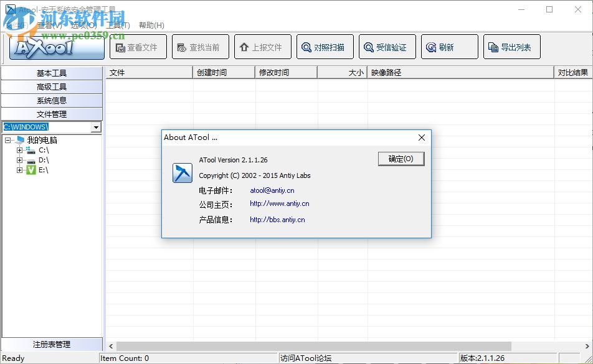Click the ATool logo in the About dialog
This screenshot has width=593, height=364.
point(182,173)
